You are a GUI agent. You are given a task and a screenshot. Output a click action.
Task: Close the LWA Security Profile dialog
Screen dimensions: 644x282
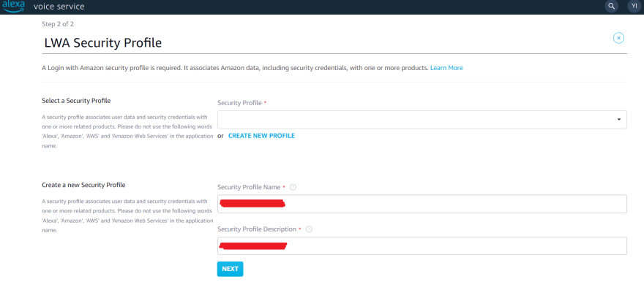[618, 38]
